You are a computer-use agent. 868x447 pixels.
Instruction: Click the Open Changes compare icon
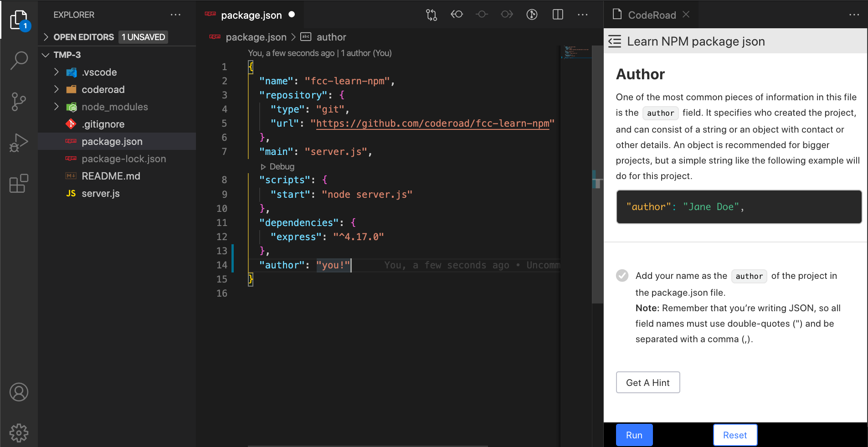tap(431, 15)
